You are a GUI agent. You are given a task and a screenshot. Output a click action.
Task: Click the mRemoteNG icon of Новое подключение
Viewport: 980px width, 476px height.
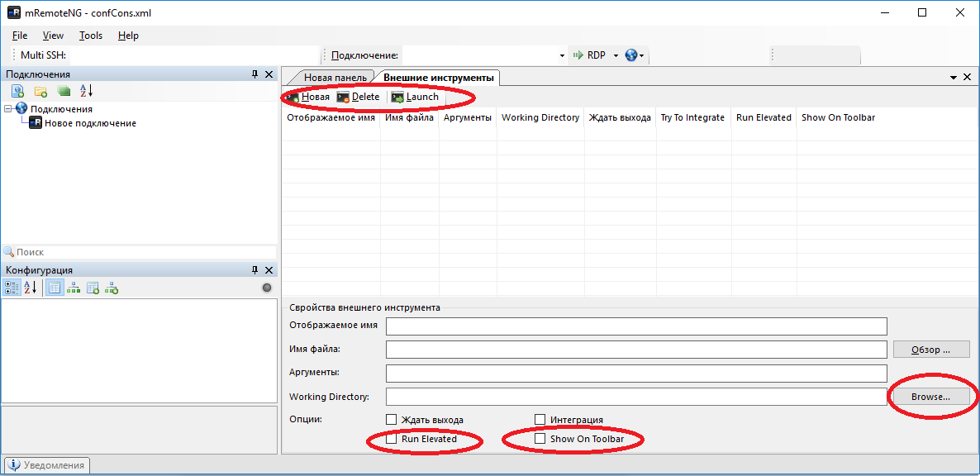point(36,123)
